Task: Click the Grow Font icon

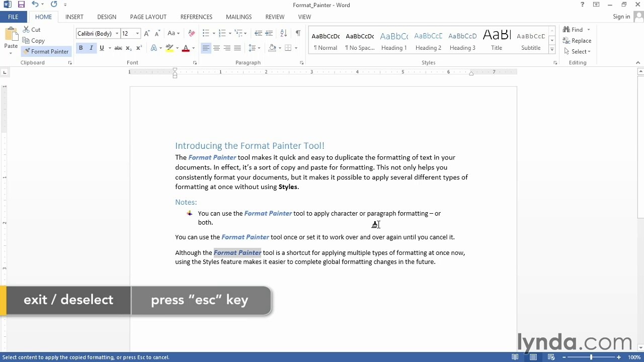Action: (147, 34)
